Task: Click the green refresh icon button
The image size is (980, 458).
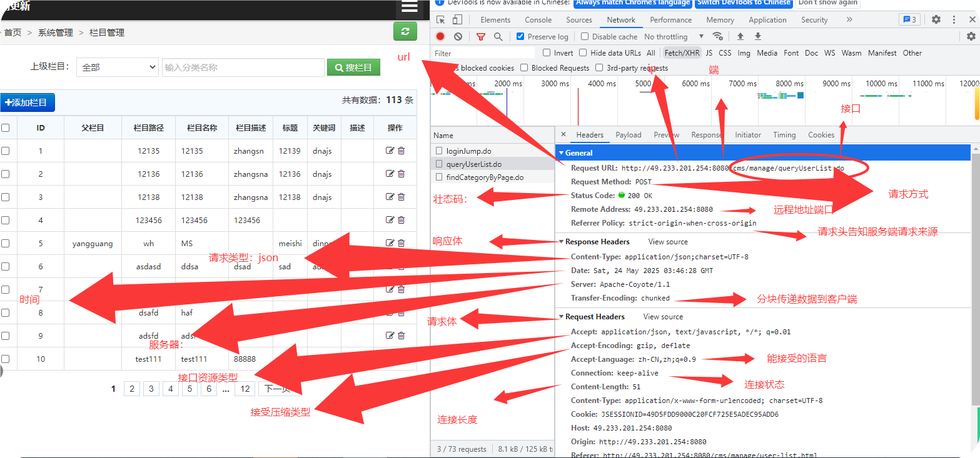Action: pyautogui.click(x=405, y=32)
